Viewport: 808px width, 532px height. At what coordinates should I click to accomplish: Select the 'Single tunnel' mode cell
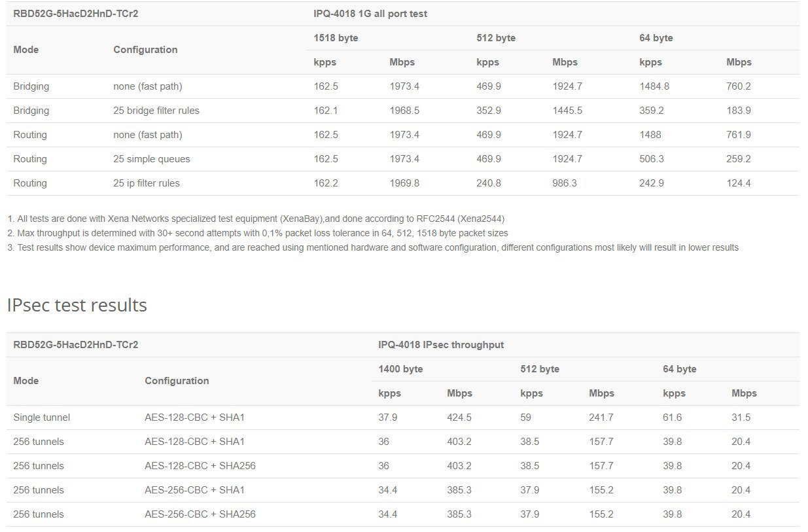click(x=41, y=417)
